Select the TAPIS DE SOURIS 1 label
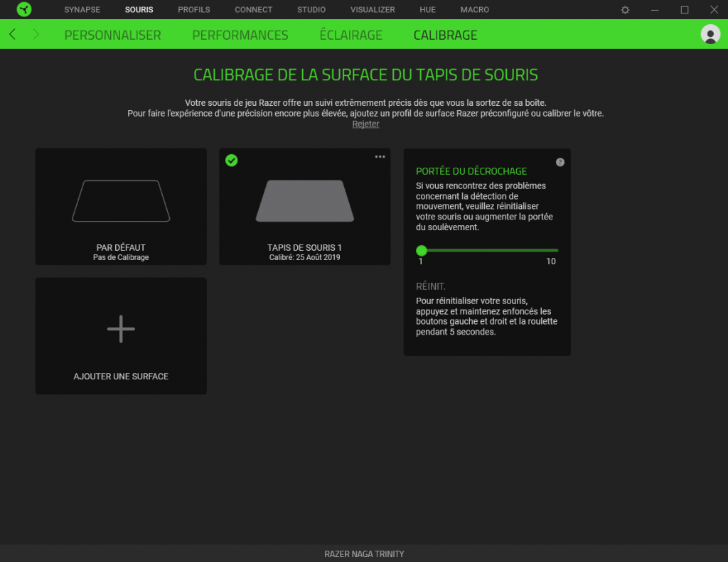Image resolution: width=728 pixels, height=562 pixels. pyautogui.click(x=304, y=247)
